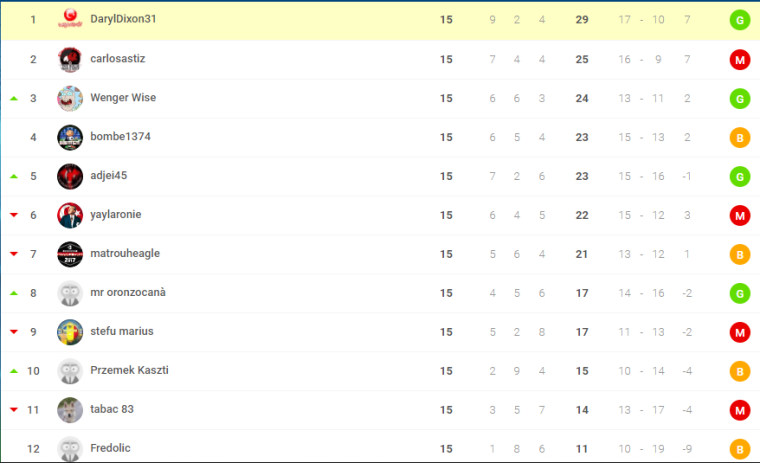Click the default avatar of Fredolic
760x463 pixels.
70,449
